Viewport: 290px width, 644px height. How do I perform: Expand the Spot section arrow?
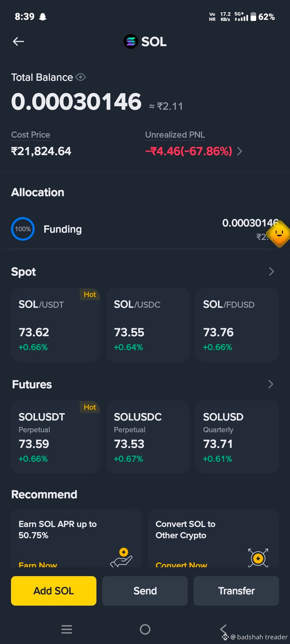point(271,272)
